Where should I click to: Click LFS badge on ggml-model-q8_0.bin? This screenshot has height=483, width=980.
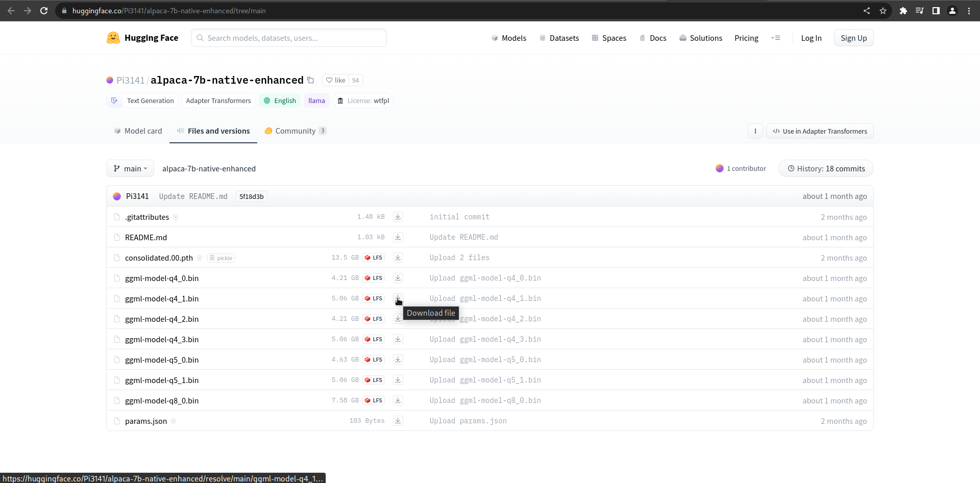pyautogui.click(x=374, y=400)
